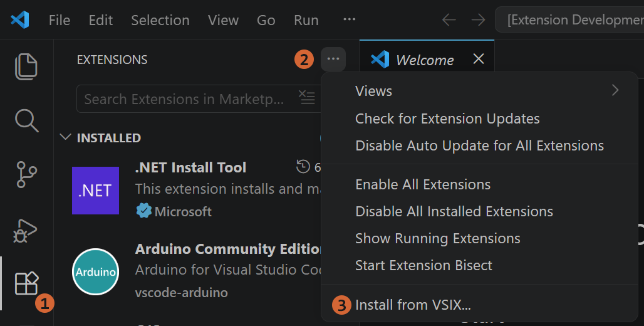
Task: Close the Welcome tab
Action: 479,59
